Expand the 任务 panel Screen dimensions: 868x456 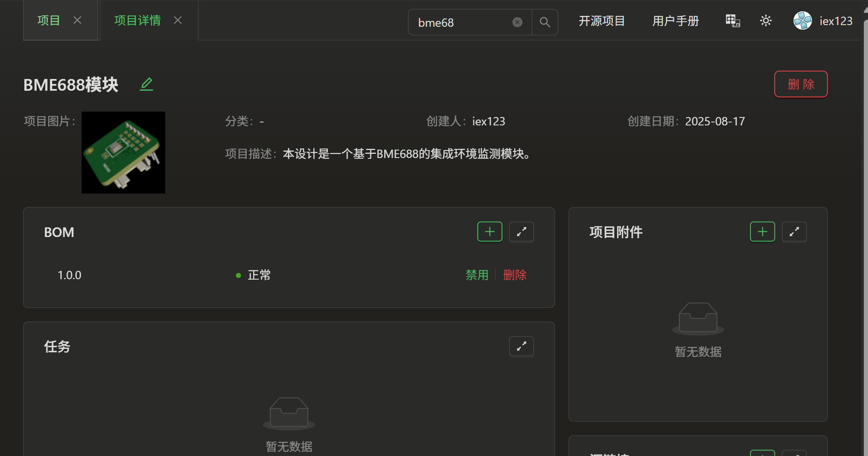click(x=521, y=346)
